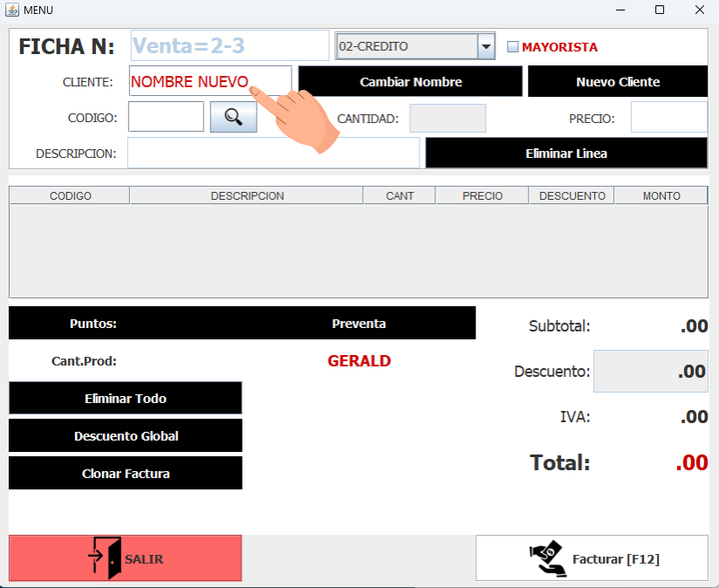
Task: Click the CODIGO column header
Action: [70, 195]
